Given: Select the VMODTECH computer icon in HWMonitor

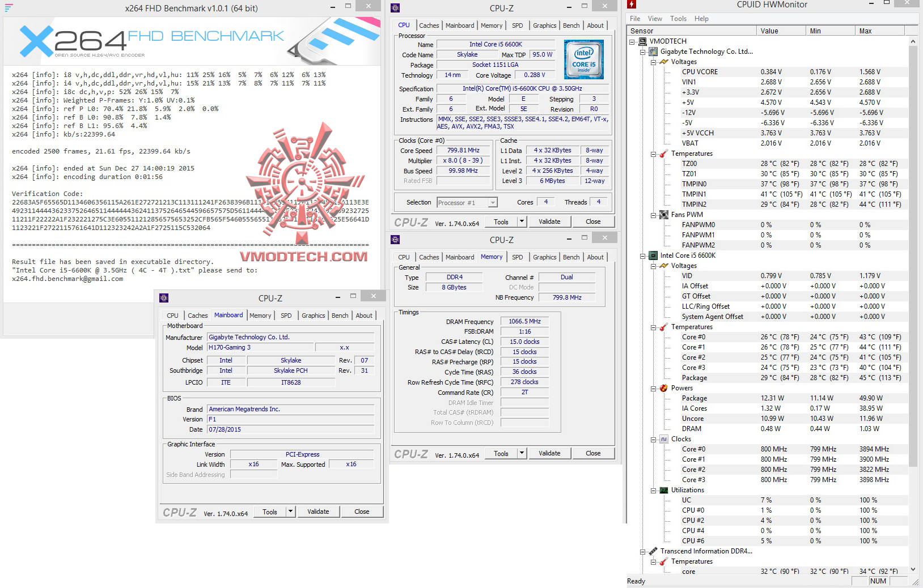Looking at the screenshot, I should pyautogui.click(x=642, y=41).
